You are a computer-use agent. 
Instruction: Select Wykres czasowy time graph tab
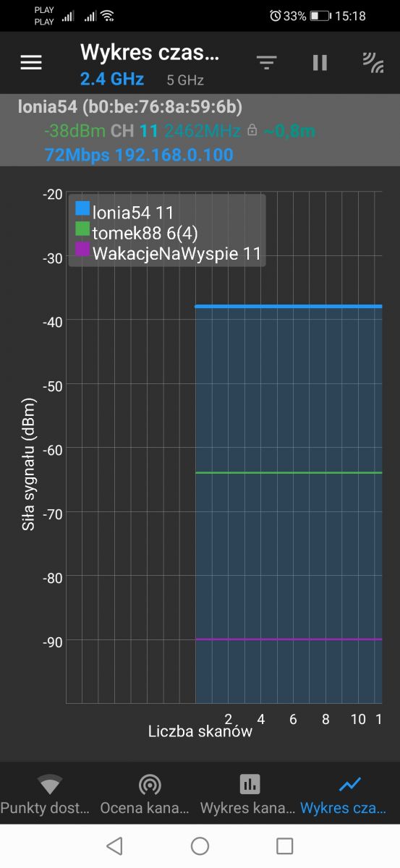(350, 793)
